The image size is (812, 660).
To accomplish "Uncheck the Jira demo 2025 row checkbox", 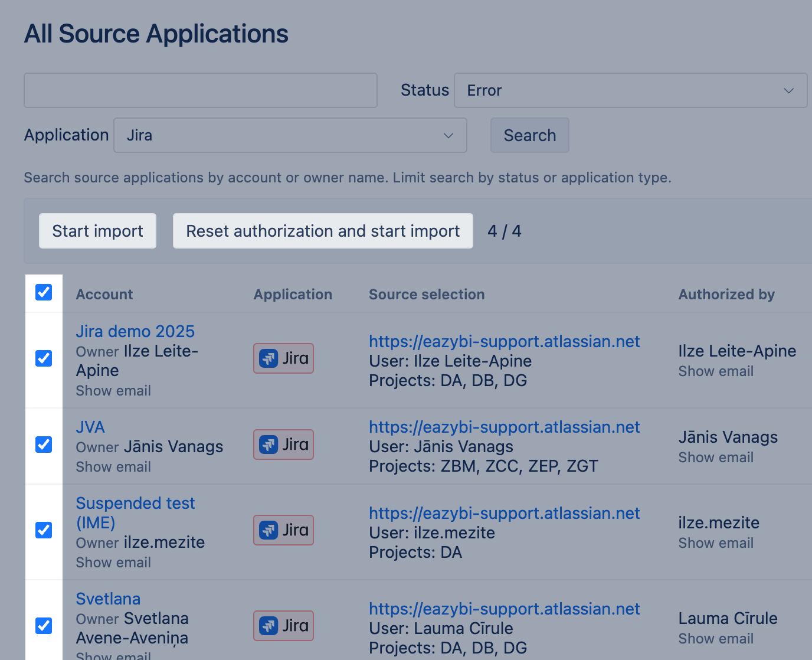I will click(x=44, y=358).
